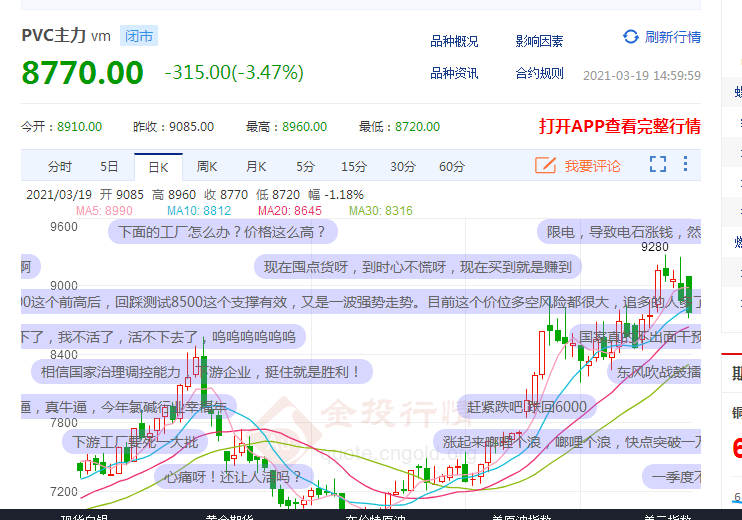Switch to the 分时 tab

click(60, 167)
